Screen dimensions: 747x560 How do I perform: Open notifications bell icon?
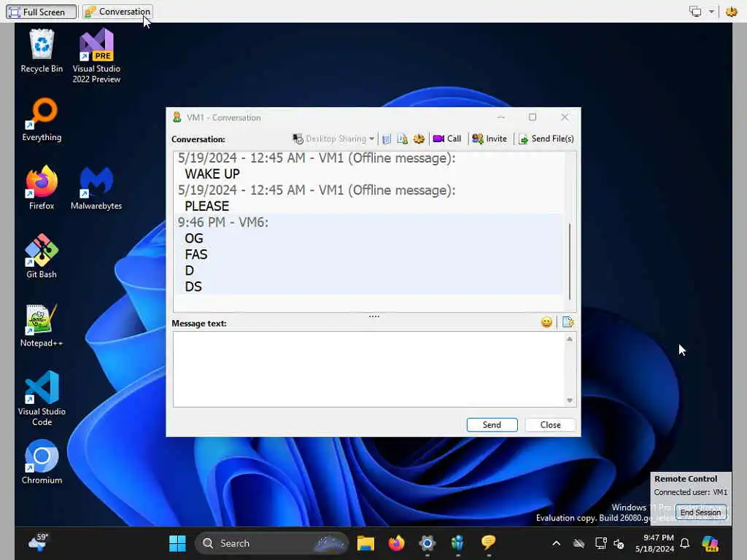pyautogui.click(x=684, y=543)
